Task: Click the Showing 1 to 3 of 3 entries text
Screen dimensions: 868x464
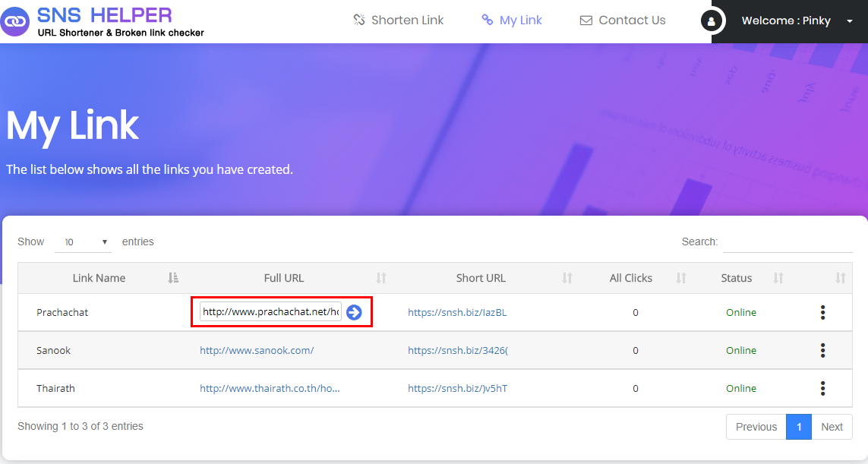Action: pos(80,426)
